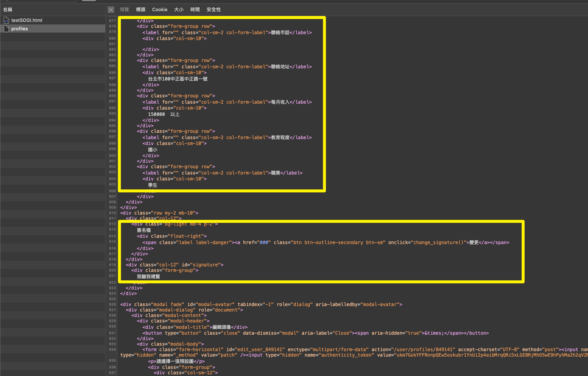The width and height of the screenshot is (588, 376).
Task: Click the 名稱 column header
Action: coord(8,9)
